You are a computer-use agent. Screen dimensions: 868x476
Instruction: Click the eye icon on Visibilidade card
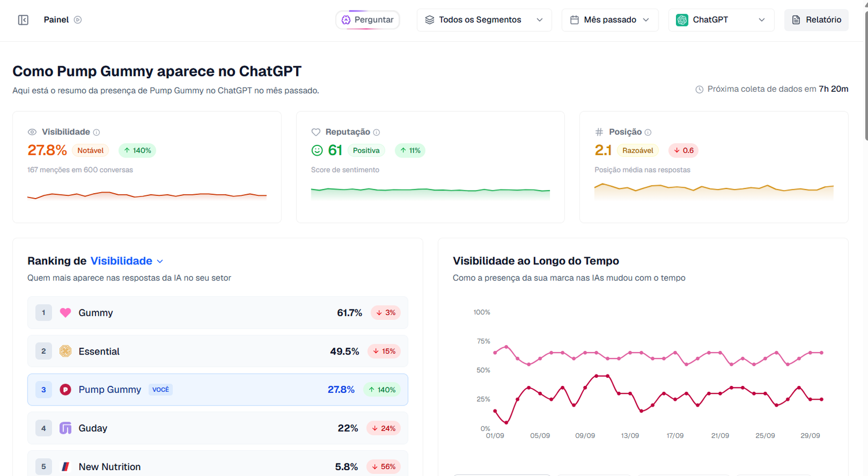coord(32,132)
